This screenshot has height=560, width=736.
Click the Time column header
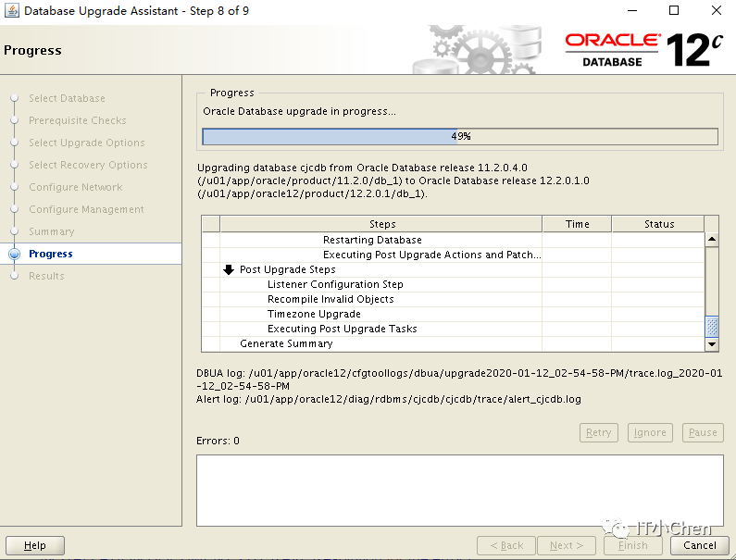click(x=577, y=224)
